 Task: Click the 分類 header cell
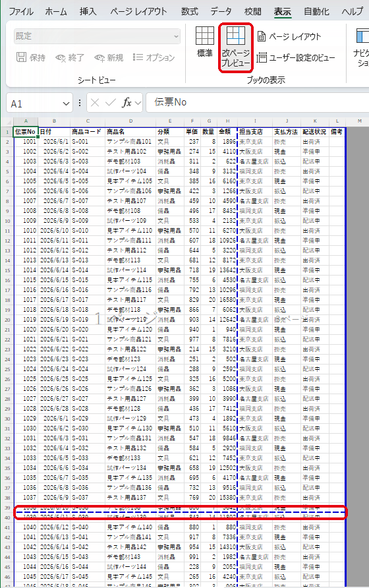pos(170,132)
